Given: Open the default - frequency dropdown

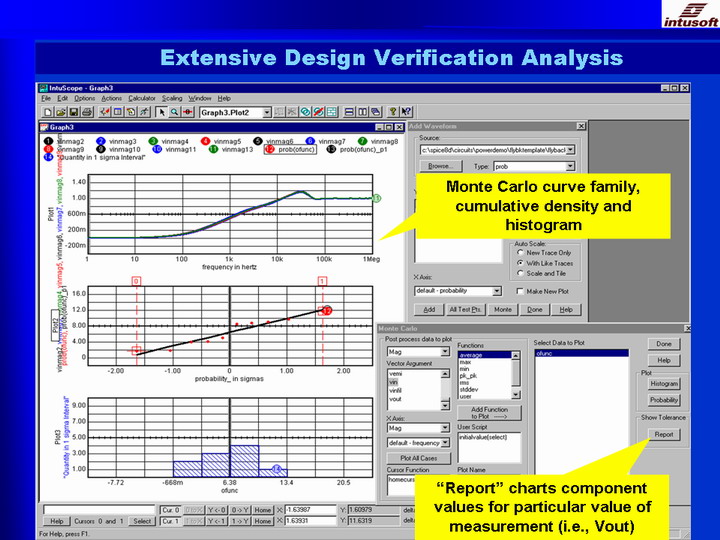Looking at the screenshot, I should [x=444, y=443].
